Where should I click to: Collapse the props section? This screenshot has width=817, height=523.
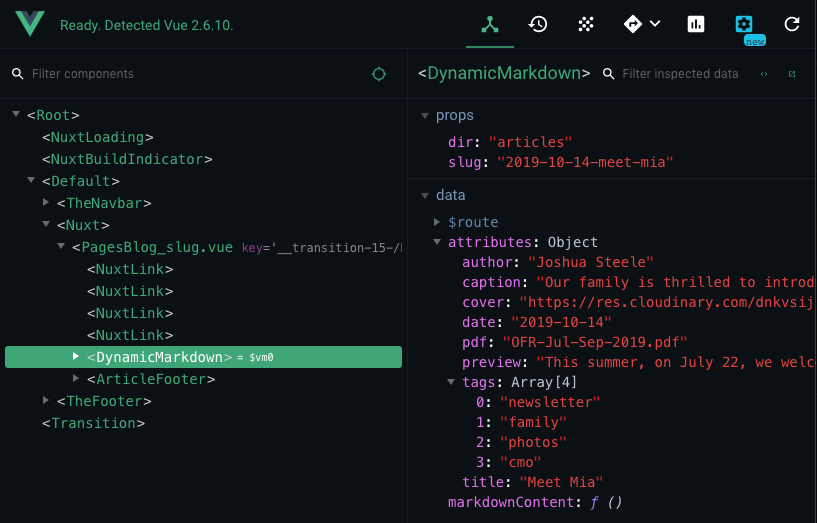425,116
